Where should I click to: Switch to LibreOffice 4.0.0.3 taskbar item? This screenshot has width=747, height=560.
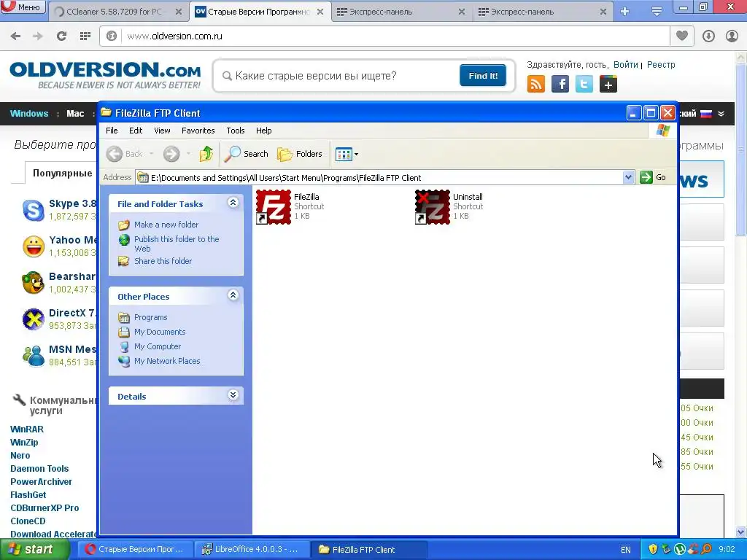coord(252,550)
